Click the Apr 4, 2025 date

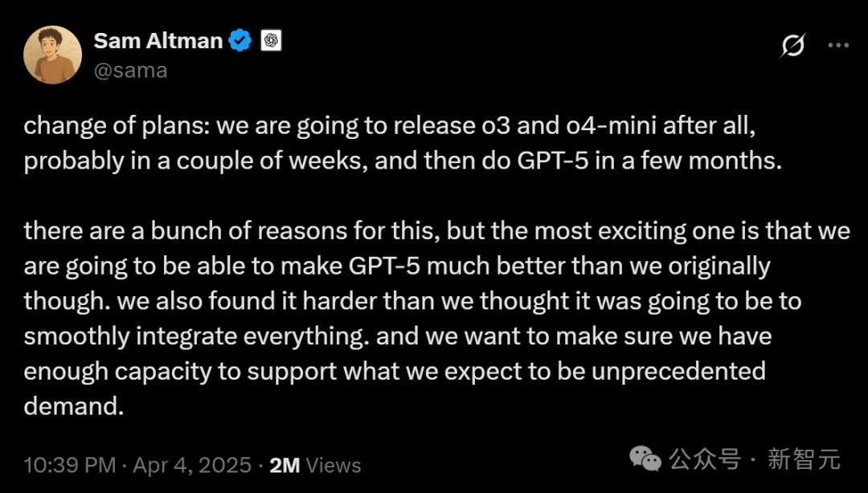coord(192,466)
